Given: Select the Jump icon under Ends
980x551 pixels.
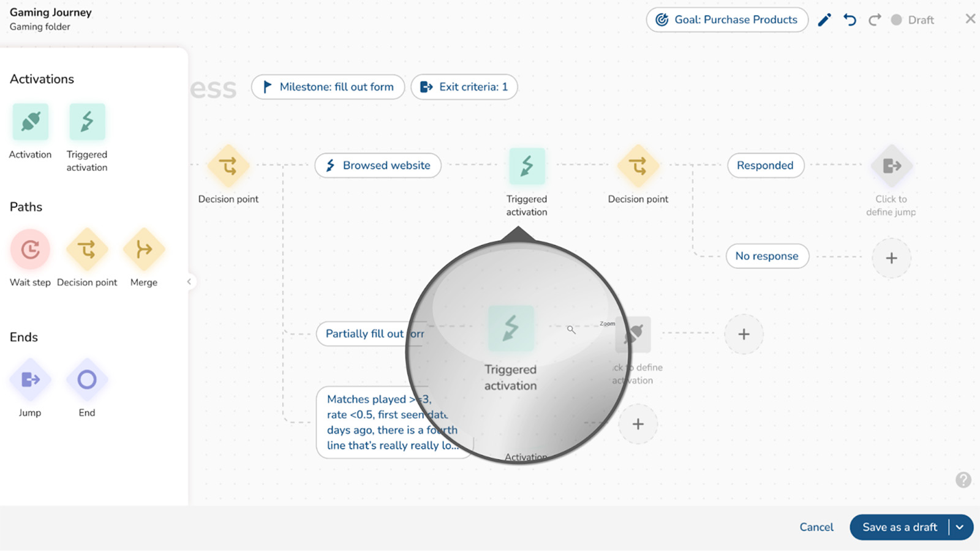Looking at the screenshot, I should click(x=29, y=379).
